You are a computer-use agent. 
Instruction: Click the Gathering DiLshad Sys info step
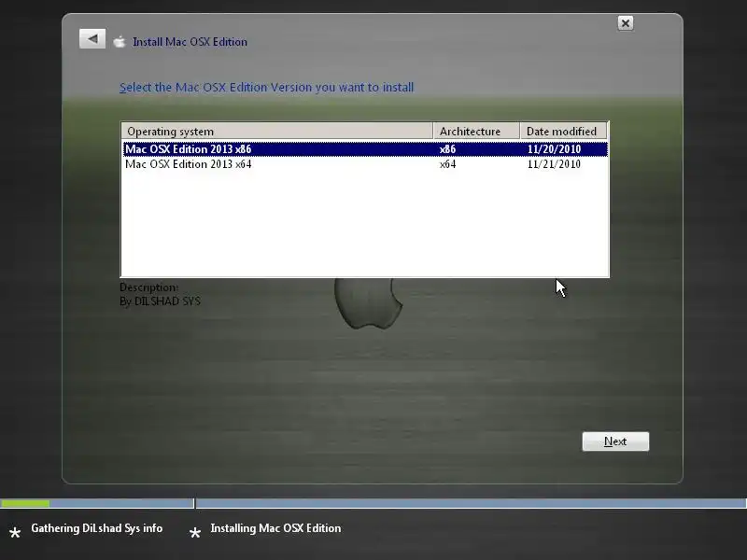tap(97, 528)
